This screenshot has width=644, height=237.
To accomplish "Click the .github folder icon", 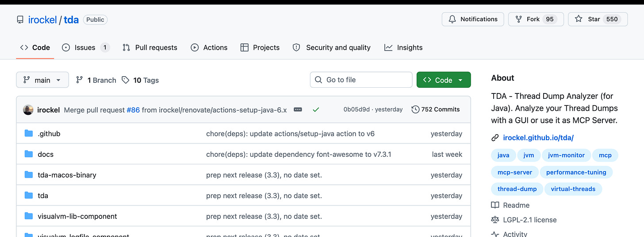I will pos(29,133).
